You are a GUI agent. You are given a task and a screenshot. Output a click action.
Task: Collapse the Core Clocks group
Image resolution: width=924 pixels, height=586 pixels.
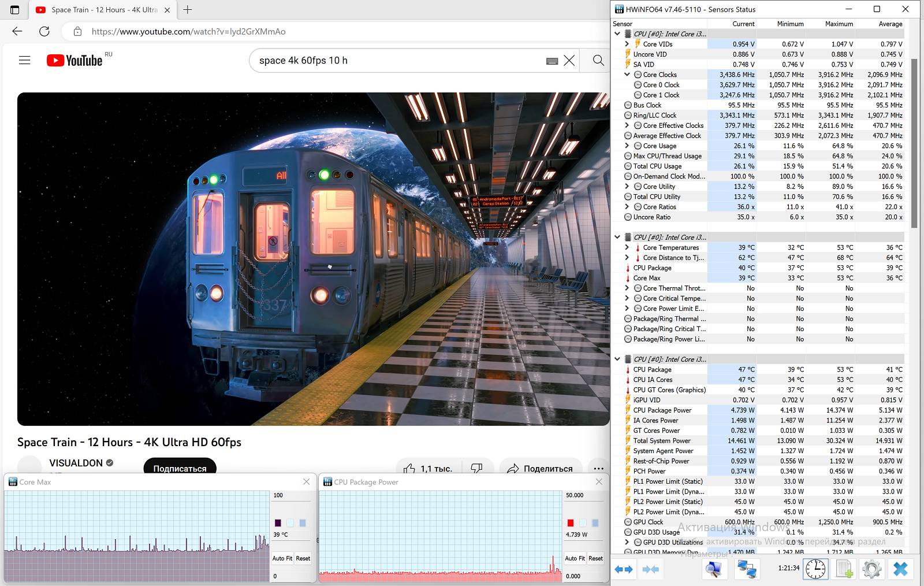point(627,75)
